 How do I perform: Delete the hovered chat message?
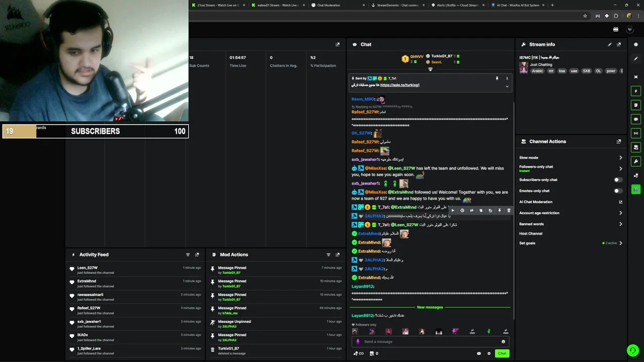[509, 211]
